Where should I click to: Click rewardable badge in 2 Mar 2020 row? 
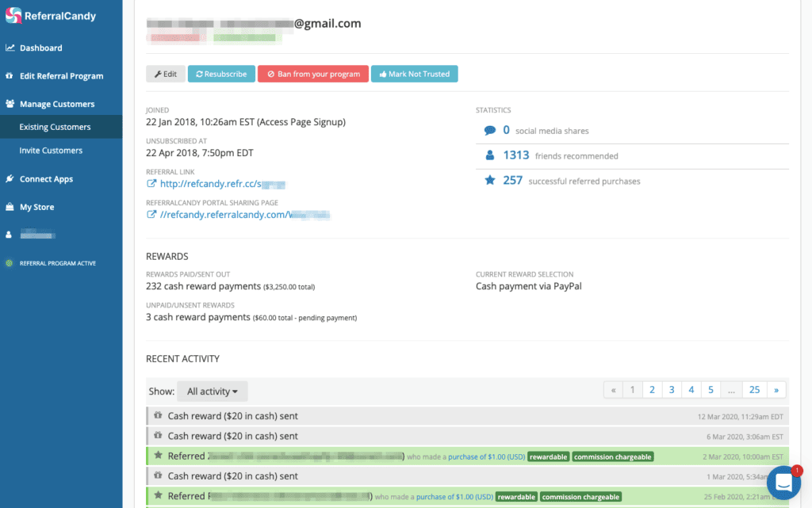(549, 456)
